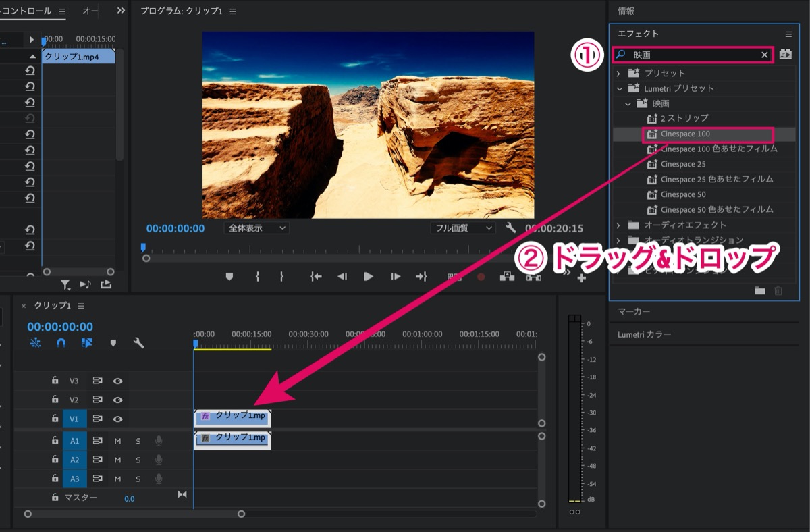Open the マーカー panel tab
The width and height of the screenshot is (810, 532).
point(634,311)
